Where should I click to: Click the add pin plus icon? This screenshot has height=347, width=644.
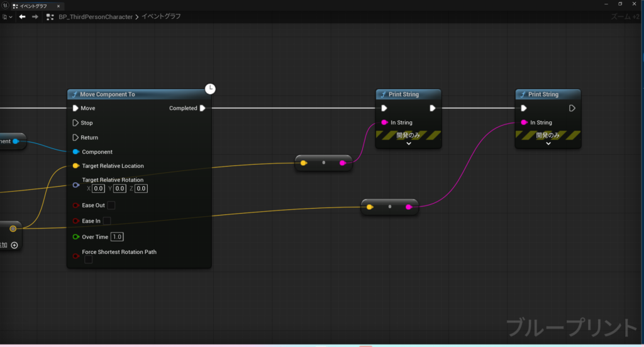coord(14,245)
